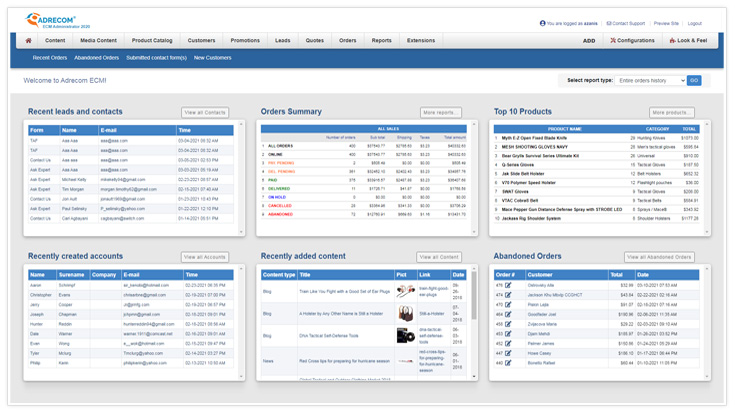Open the Quotes menu
The height and width of the screenshot is (413, 735).
[x=315, y=41]
